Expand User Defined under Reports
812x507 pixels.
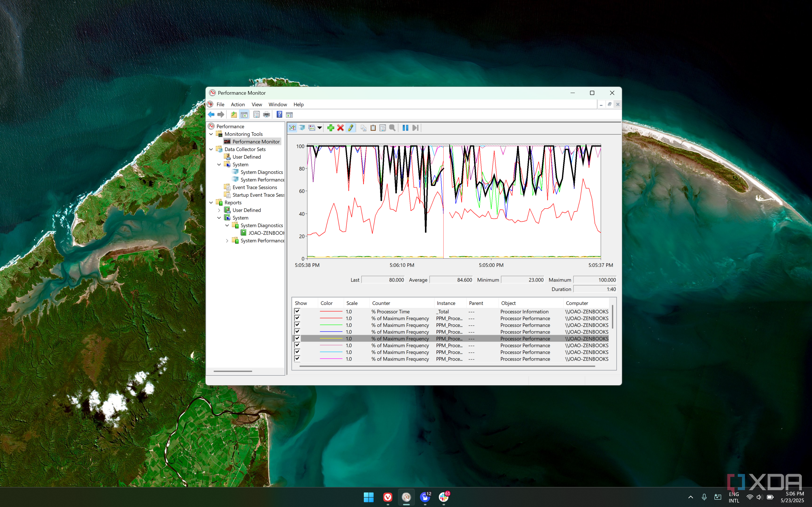(x=219, y=210)
